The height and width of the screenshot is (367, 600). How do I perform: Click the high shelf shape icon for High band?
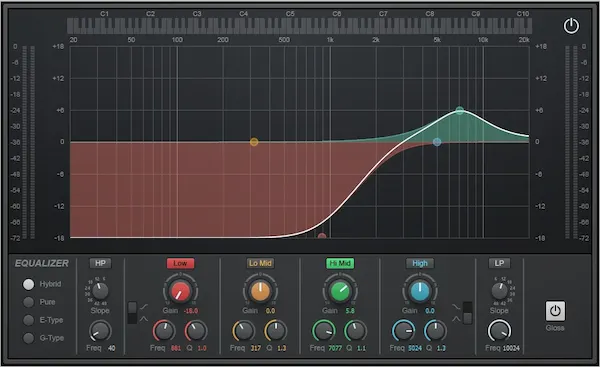click(x=456, y=307)
